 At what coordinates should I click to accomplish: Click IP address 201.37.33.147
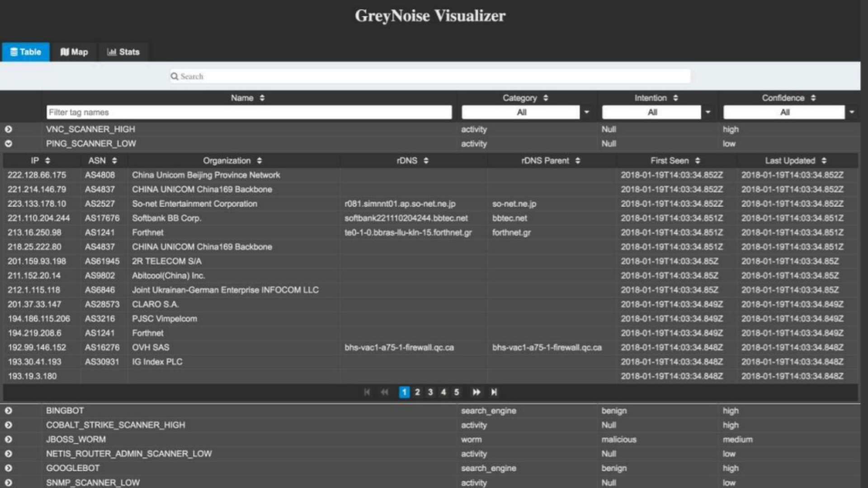(34, 305)
